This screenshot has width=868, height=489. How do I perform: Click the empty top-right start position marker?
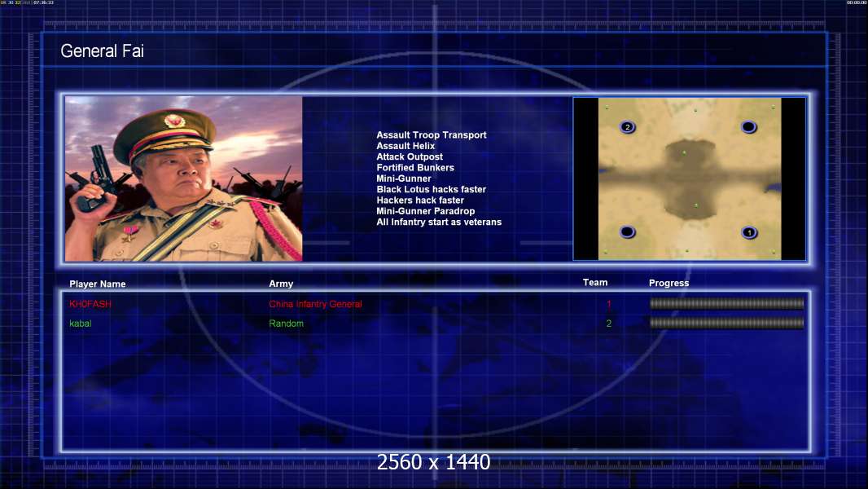pos(748,127)
